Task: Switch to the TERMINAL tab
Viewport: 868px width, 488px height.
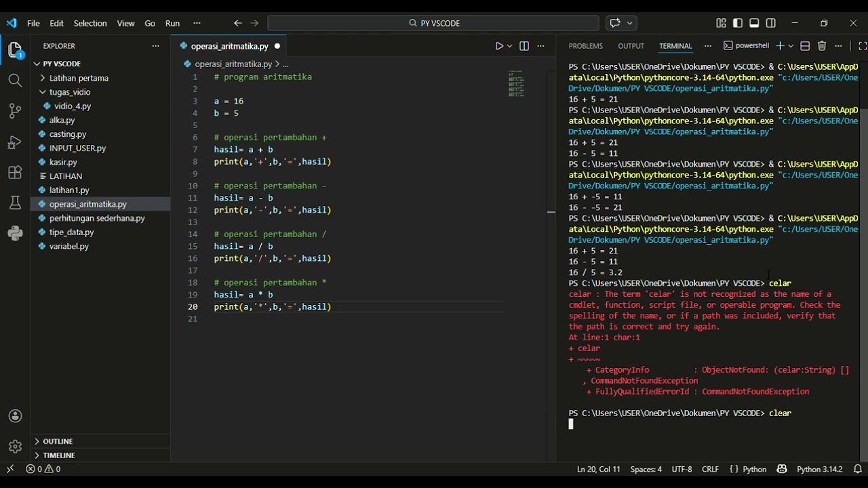Action: (x=675, y=46)
